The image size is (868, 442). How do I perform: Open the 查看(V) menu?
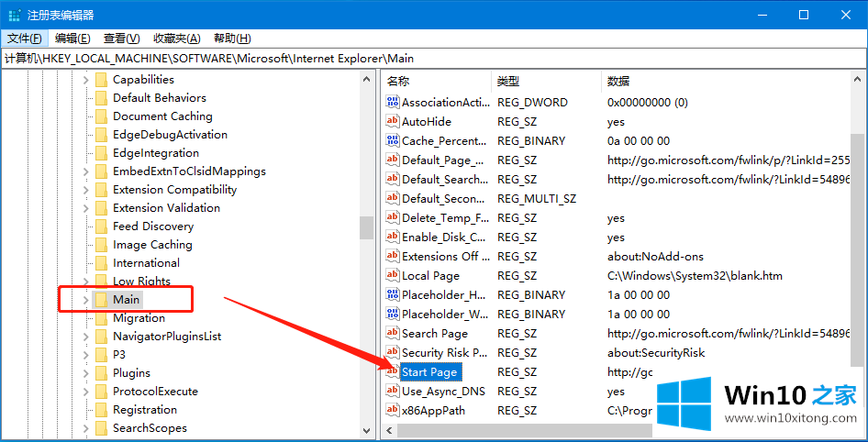pos(122,39)
